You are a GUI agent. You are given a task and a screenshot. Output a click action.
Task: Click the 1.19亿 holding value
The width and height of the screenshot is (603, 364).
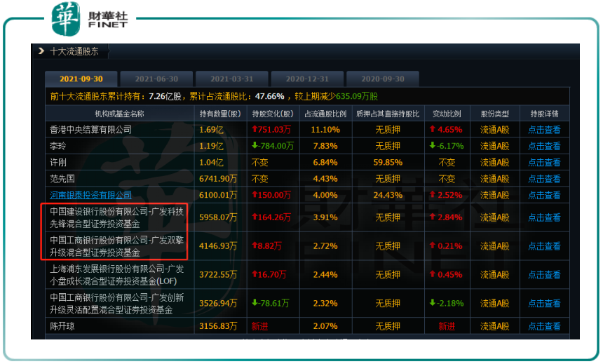pyautogui.click(x=211, y=146)
